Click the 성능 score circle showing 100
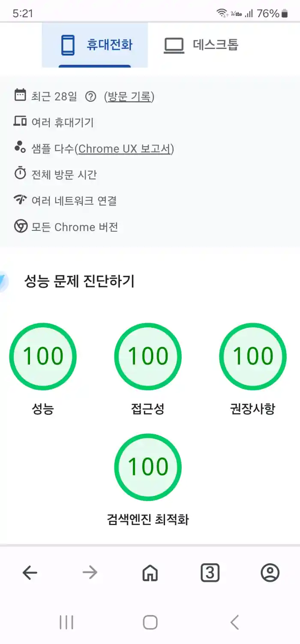Image resolution: width=300 pixels, height=644 pixels. 43,356
